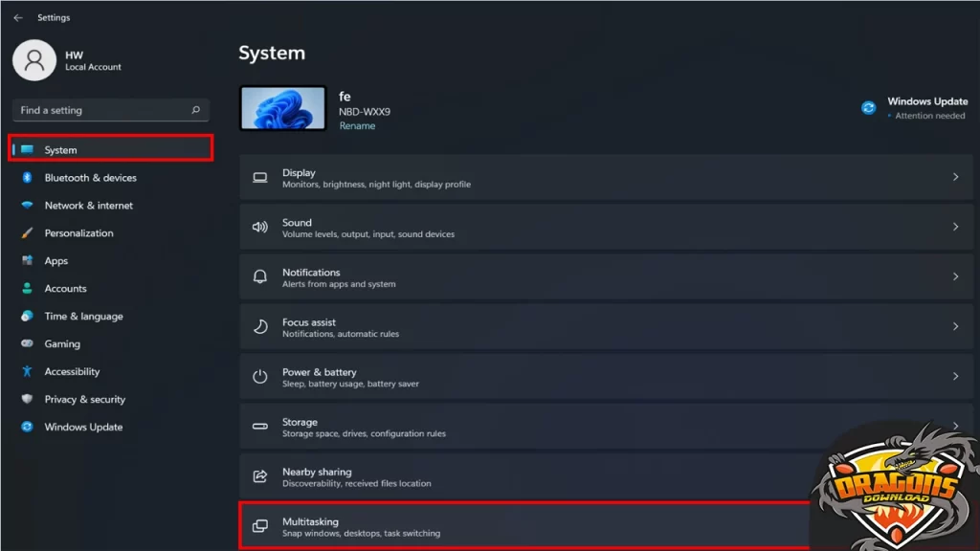Screen dimensions: 980x551
Task: Open Multitasking settings row
Action: [x=526, y=526]
